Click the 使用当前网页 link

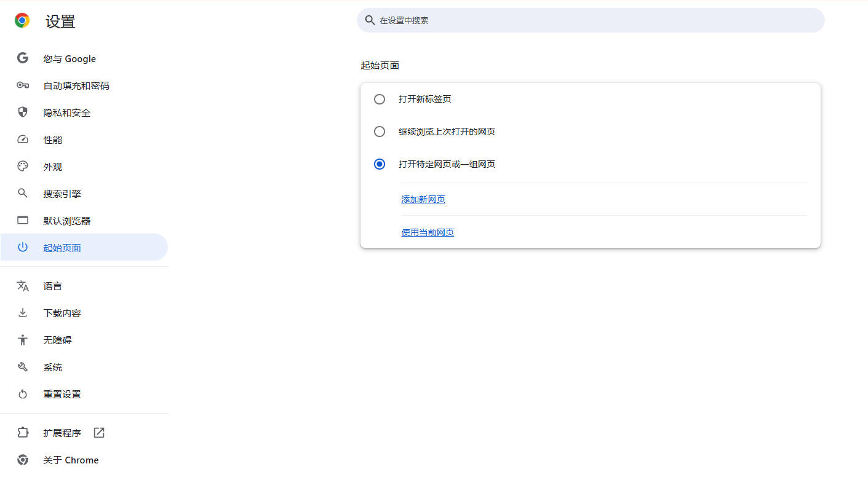pyautogui.click(x=428, y=232)
